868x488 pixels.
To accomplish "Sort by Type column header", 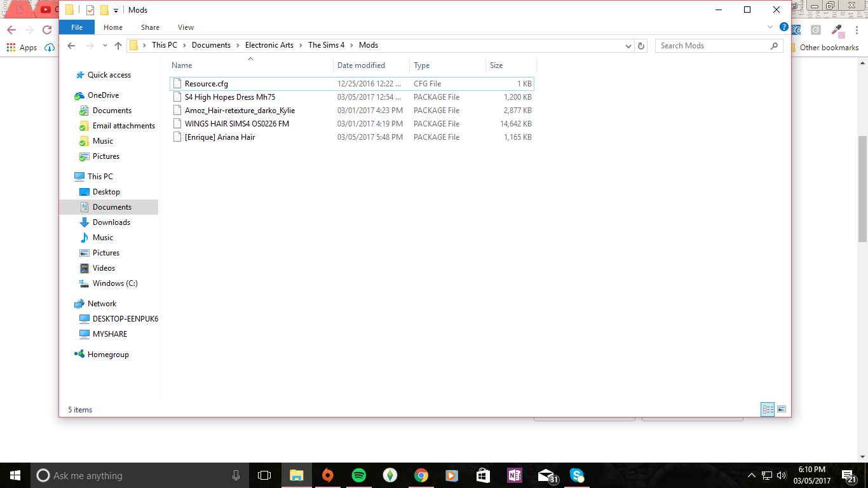I will coord(447,65).
